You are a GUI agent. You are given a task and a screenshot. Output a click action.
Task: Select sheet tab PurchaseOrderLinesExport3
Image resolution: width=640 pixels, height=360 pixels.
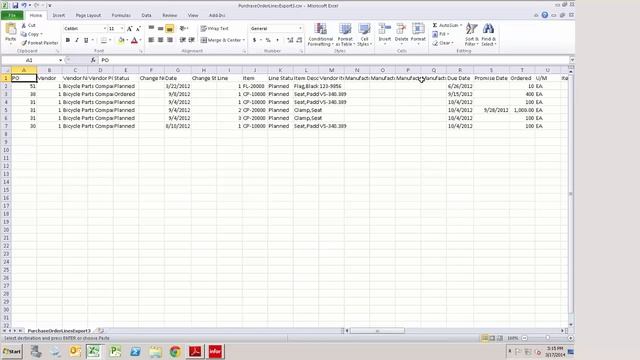coord(59,331)
